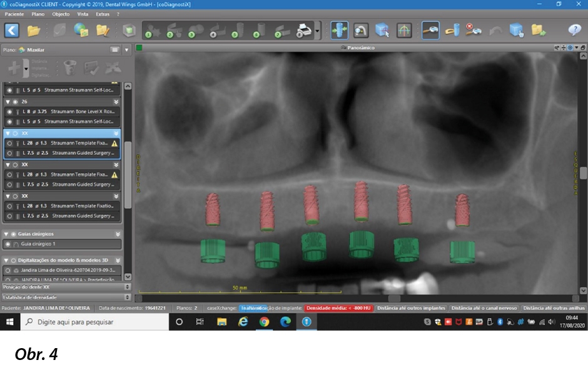
Task: Click the trash bin delete icon
Action: [70, 68]
